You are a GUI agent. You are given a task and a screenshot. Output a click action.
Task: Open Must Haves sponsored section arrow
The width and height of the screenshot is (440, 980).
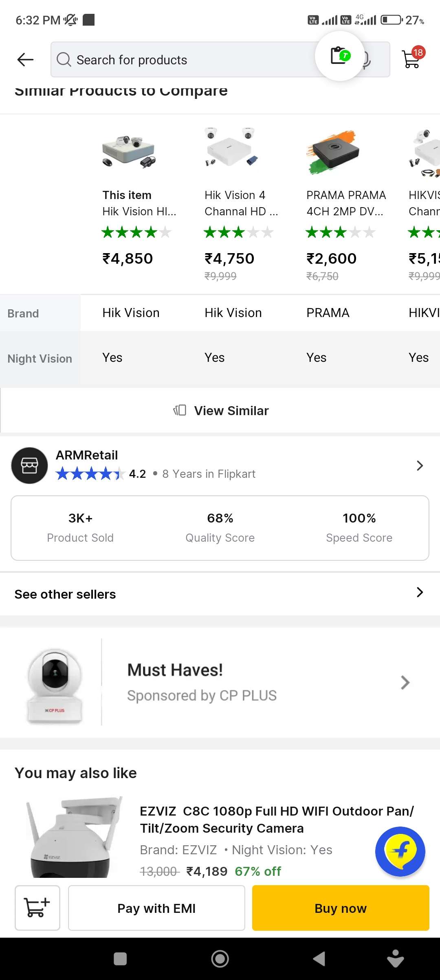tap(405, 682)
